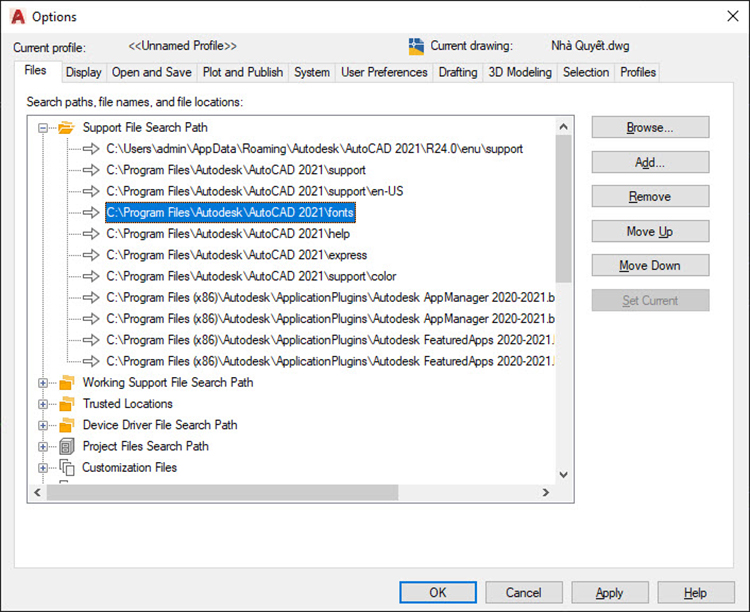Viewport: 750px width, 612px height.
Task: Click the Device Driver File Search Path icon
Action: pos(66,425)
